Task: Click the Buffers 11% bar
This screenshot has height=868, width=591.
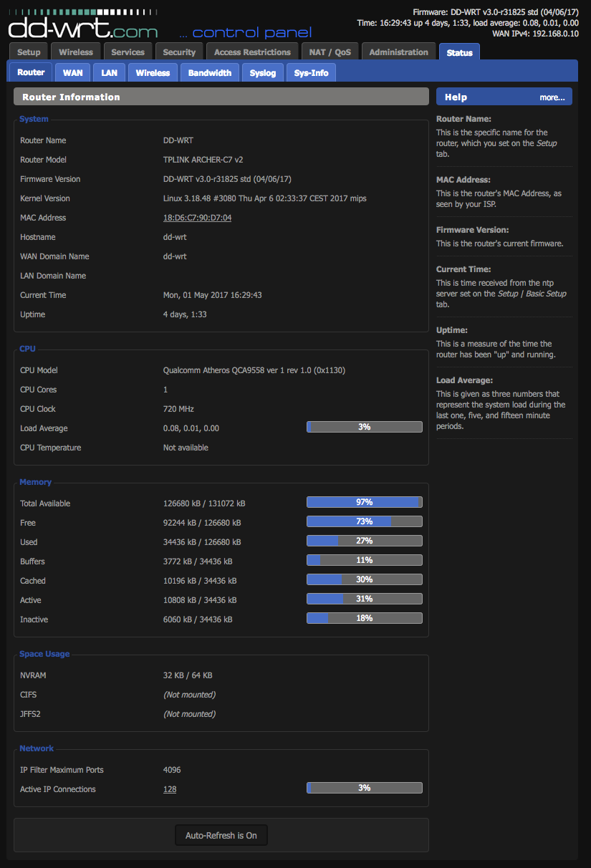Action: click(x=365, y=560)
